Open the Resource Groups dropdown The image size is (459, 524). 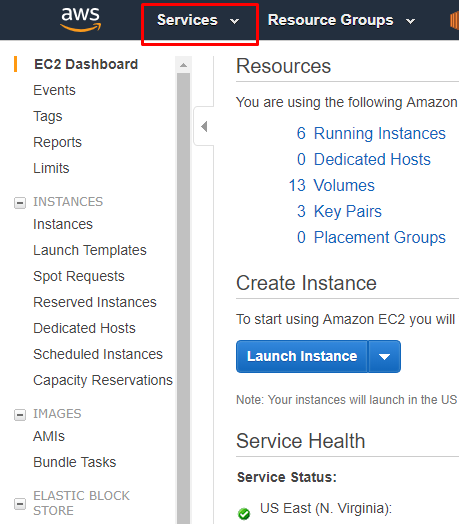click(341, 20)
